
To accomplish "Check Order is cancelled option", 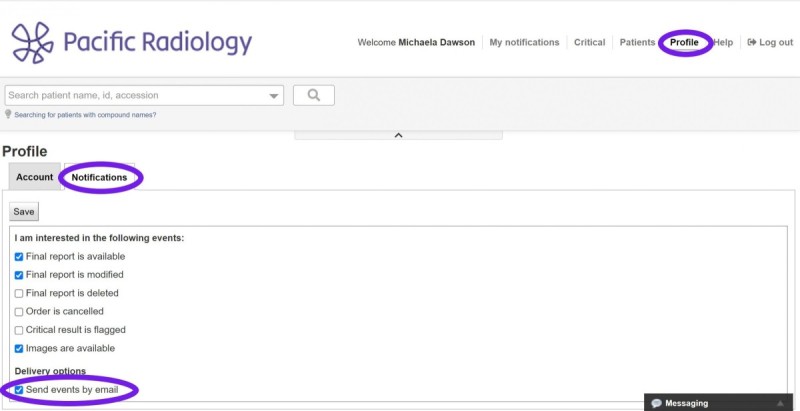I will pos(19,311).
